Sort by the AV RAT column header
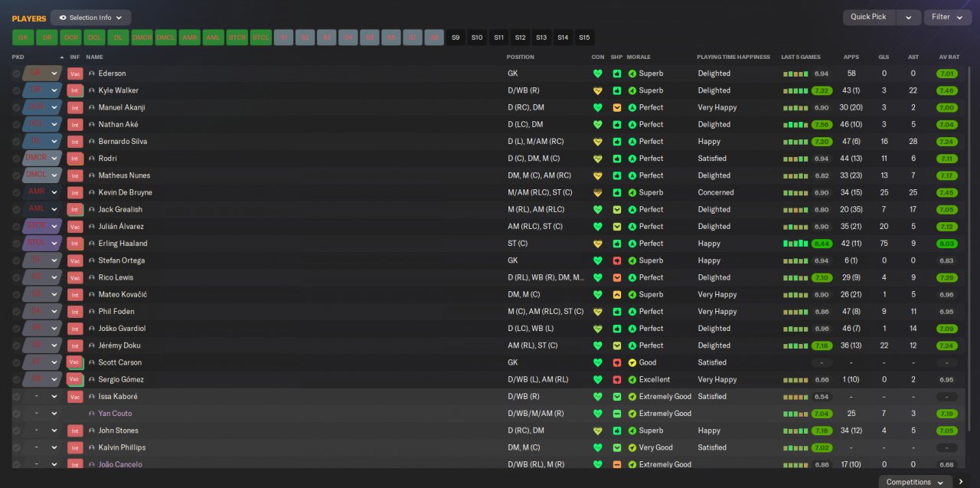The width and height of the screenshot is (980, 488). pos(949,57)
